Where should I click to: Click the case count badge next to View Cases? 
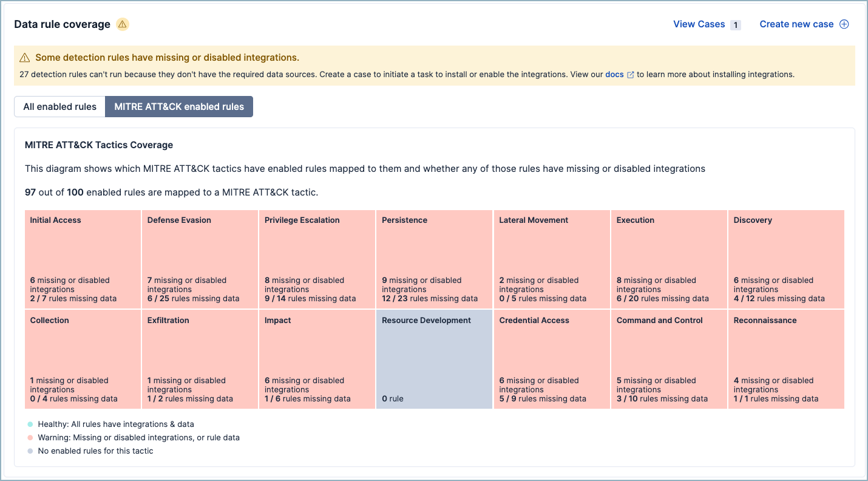click(x=734, y=24)
